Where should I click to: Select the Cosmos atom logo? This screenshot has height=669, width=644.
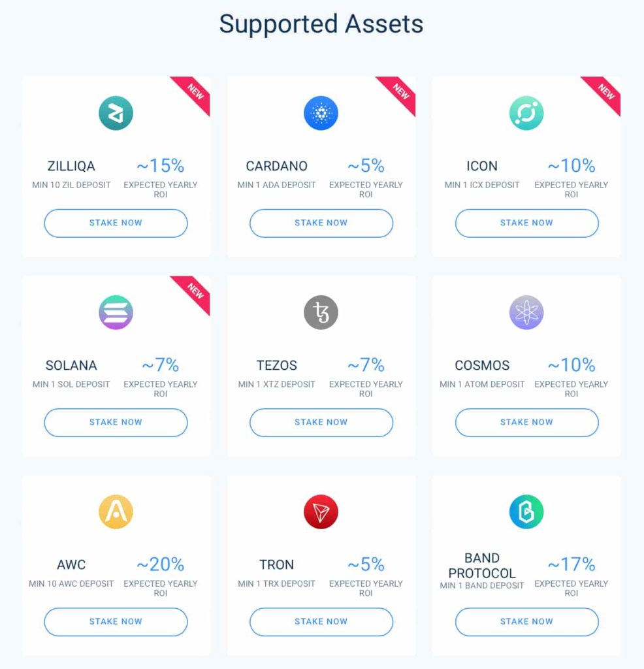[x=526, y=312]
